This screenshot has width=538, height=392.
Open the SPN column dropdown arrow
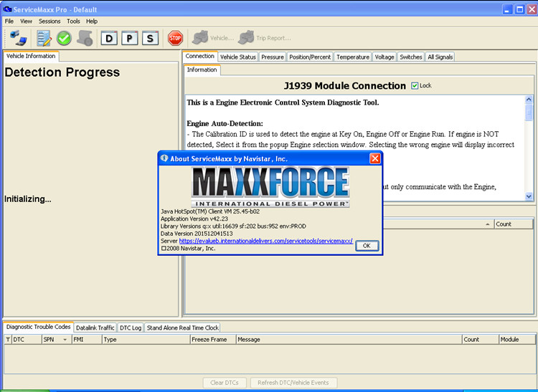[65, 340]
